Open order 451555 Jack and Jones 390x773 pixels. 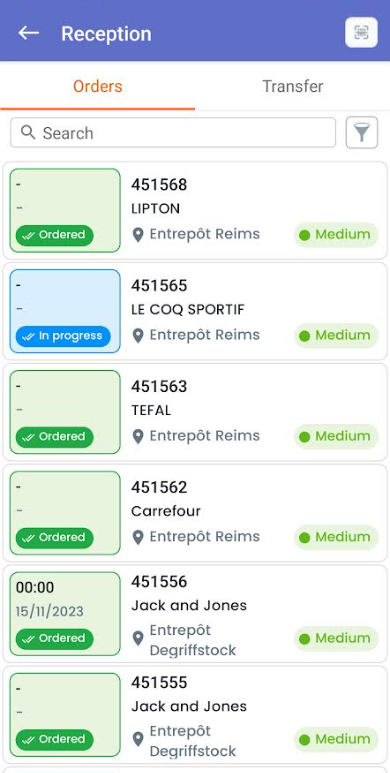pyautogui.click(x=195, y=715)
